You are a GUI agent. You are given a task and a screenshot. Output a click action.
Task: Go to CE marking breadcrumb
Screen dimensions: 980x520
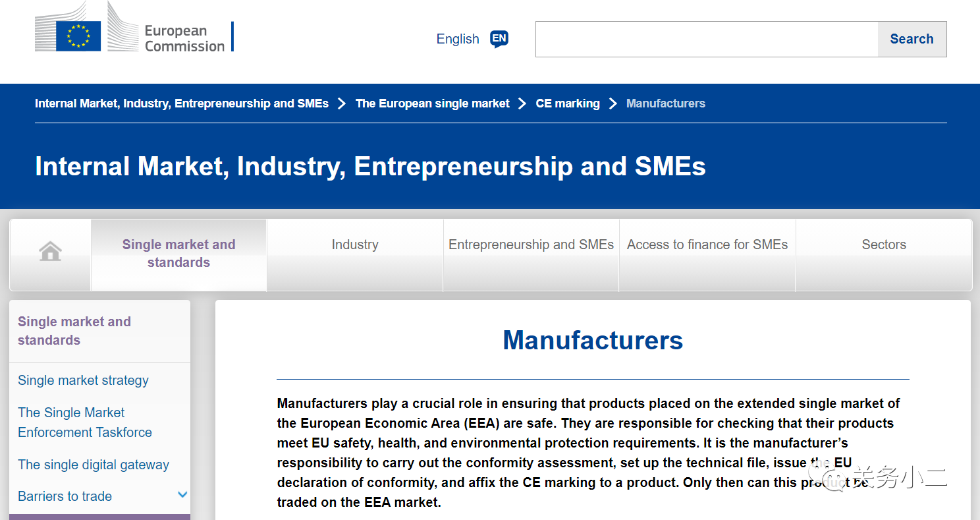[568, 103]
